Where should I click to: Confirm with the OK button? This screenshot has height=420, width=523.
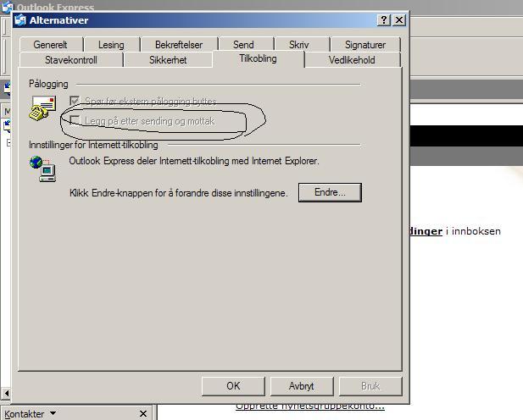click(x=233, y=386)
